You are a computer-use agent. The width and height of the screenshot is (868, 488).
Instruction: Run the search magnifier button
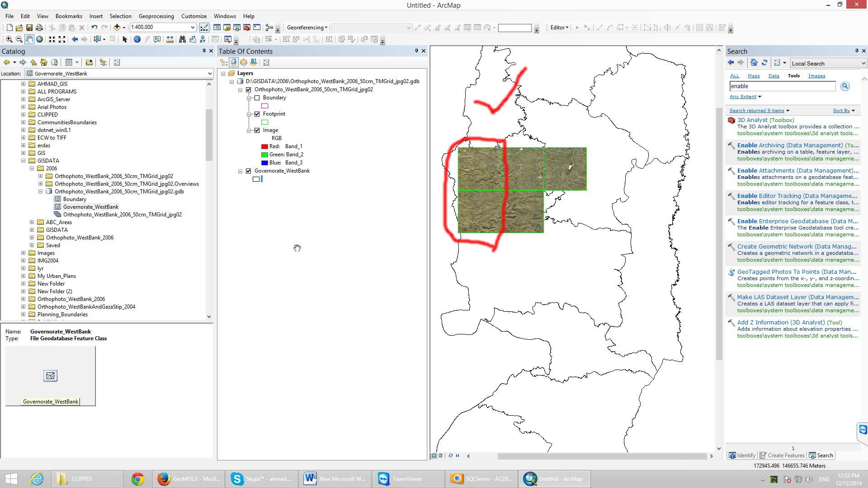click(x=845, y=86)
